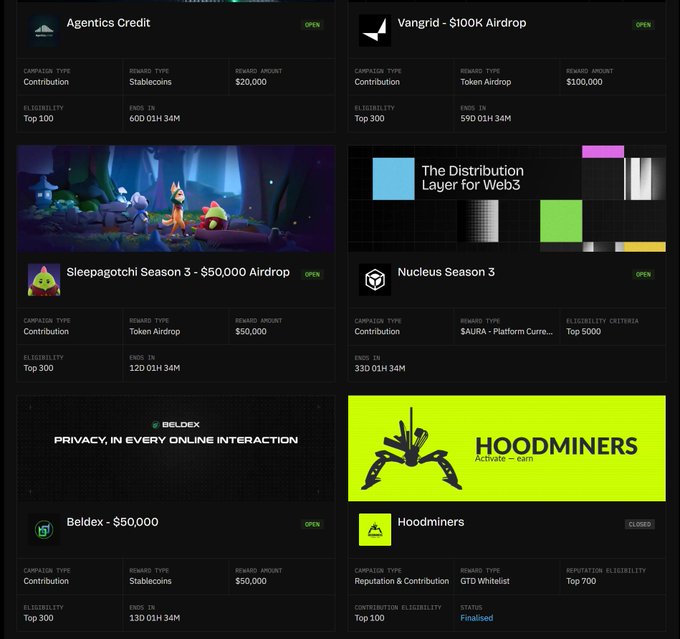Image resolution: width=680 pixels, height=639 pixels.
Task: Click the 59D 01H 34M countdown
Action: pyautogui.click(x=485, y=118)
